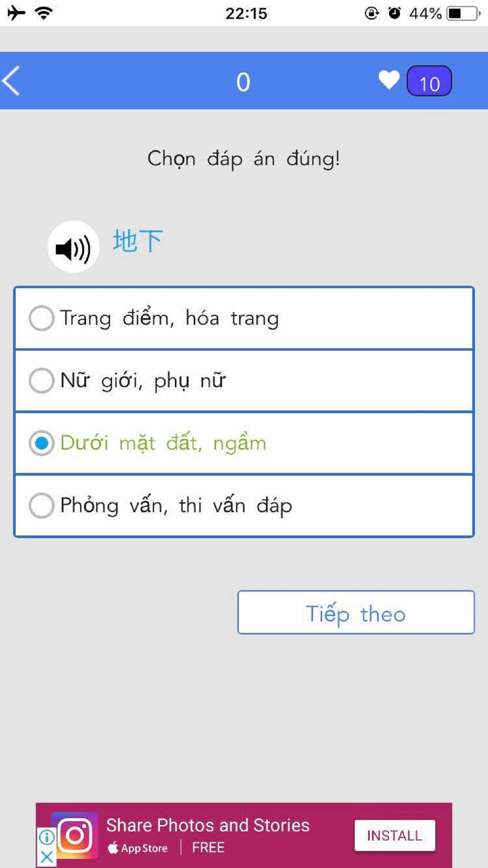This screenshot has height=868, width=488.
Task: Select radio button for "Phỏng vấn, thi vấn đáp"
Action: click(x=41, y=505)
